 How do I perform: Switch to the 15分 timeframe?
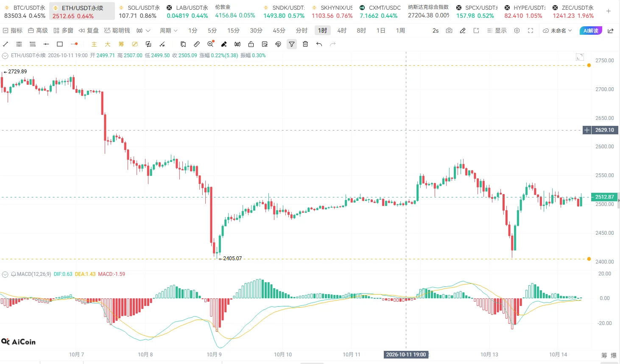tap(233, 31)
